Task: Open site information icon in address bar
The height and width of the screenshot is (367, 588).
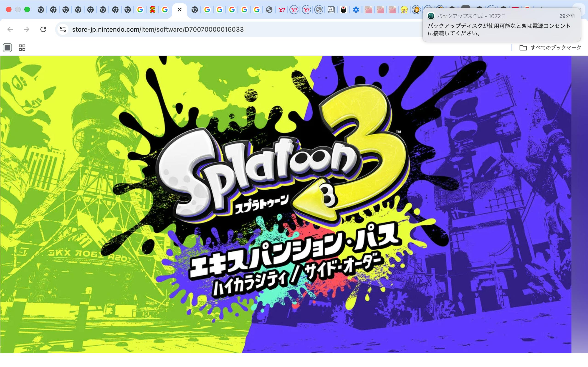Action: 63,29
